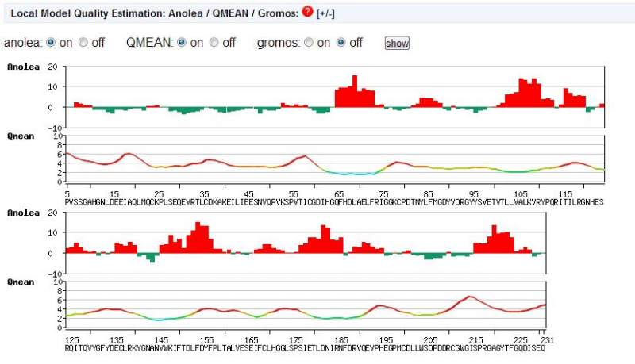The width and height of the screenshot is (635, 364).
Task: Click the heading 'Local Model Quality Estimation: Anolea / QMEAN / Gromos:'
Action: coord(154,13)
